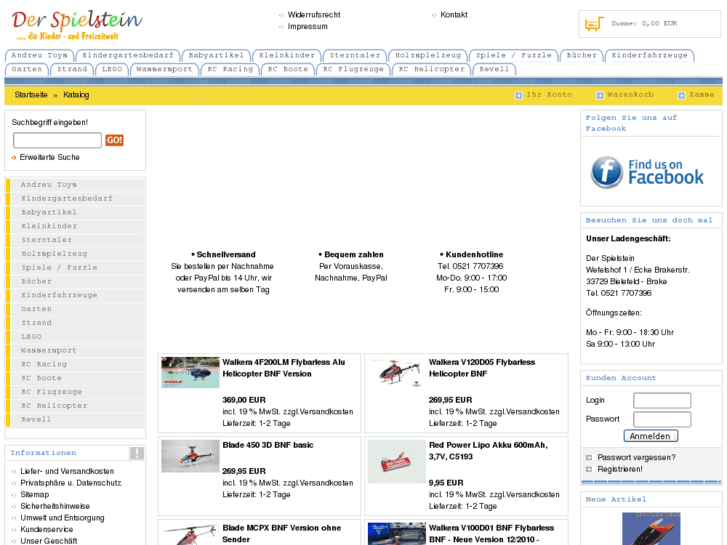Open Blade 450 3D BNF basic title
Viewport: 727px width, 545px height.
(268, 445)
